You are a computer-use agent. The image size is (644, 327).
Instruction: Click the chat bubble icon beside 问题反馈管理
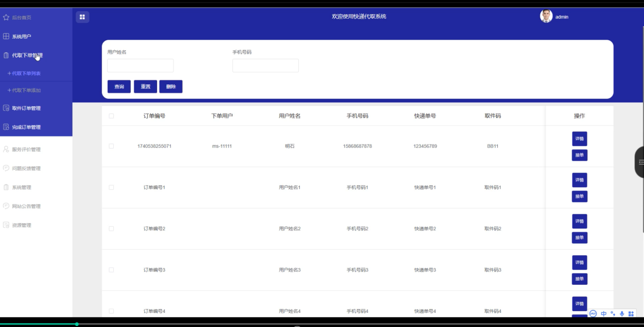(x=6, y=168)
